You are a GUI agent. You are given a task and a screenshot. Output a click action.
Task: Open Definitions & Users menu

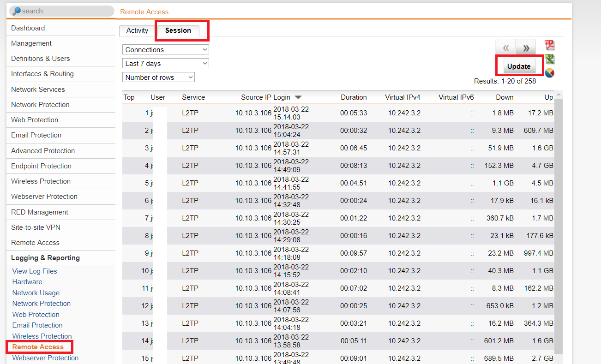(61, 59)
